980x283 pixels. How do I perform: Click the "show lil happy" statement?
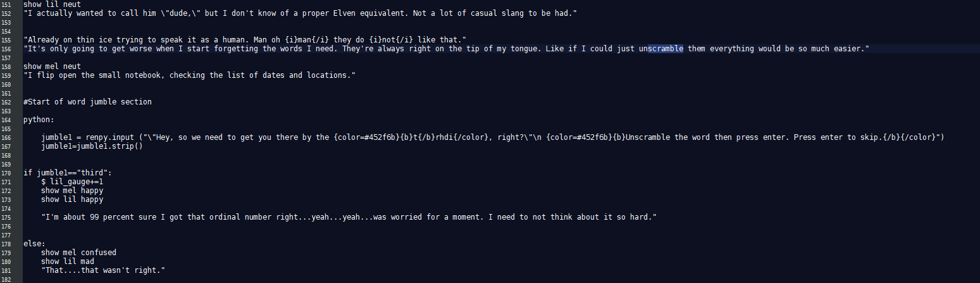click(x=72, y=199)
